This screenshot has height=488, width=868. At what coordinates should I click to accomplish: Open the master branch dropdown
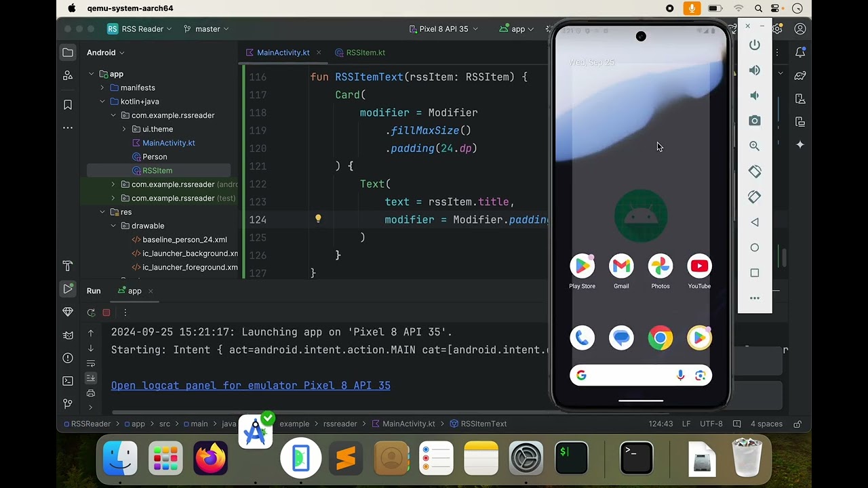[206, 29]
